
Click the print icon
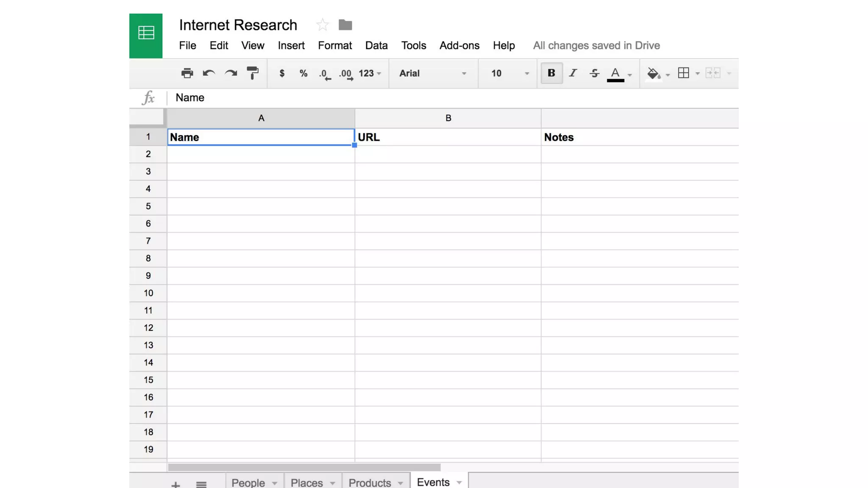click(x=187, y=73)
